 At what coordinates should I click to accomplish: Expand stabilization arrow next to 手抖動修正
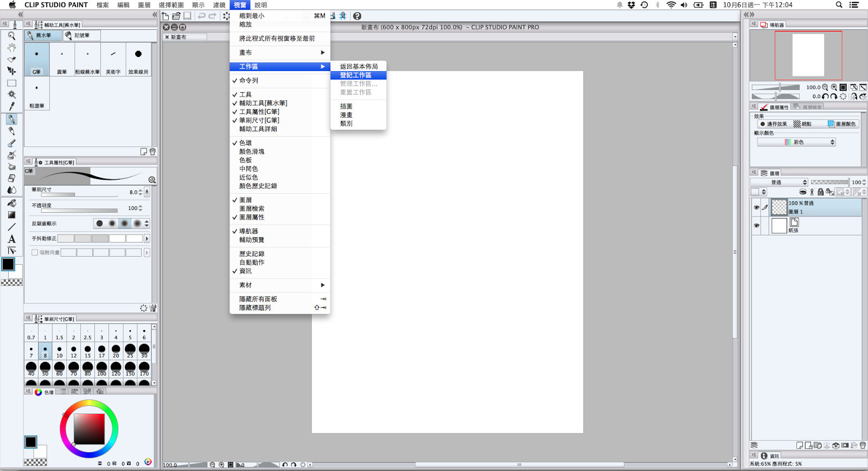[x=147, y=239]
